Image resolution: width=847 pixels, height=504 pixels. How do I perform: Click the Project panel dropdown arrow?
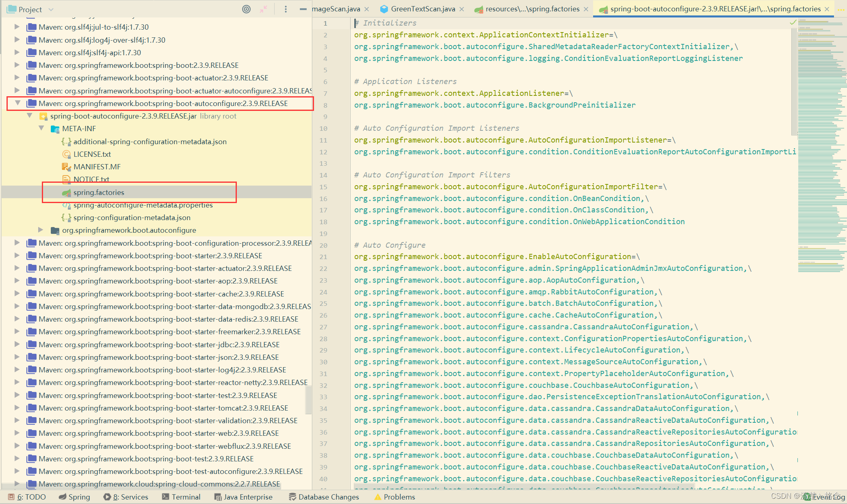[x=49, y=9]
